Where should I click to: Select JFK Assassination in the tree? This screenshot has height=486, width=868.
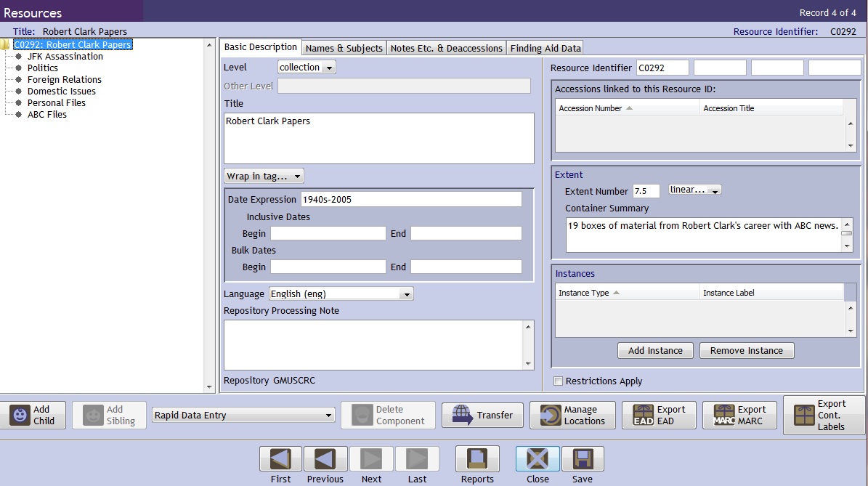tap(65, 57)
